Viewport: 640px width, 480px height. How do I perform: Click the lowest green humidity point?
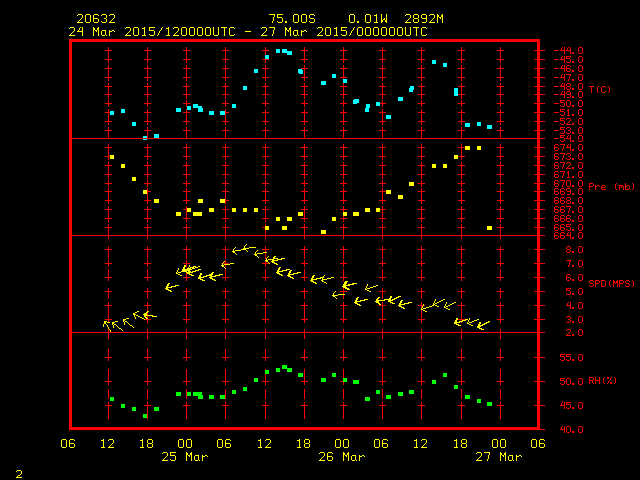[145, 416]
